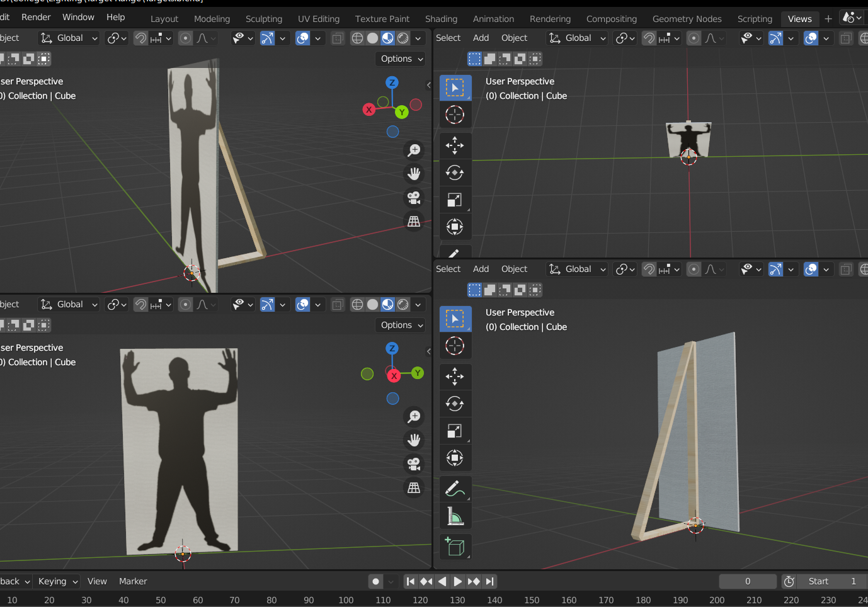Select the Move tool in top-right viewport
Image resolution: width=868 pixels, height=607 pixels.
pyautogui.click(x=455, y=145)
